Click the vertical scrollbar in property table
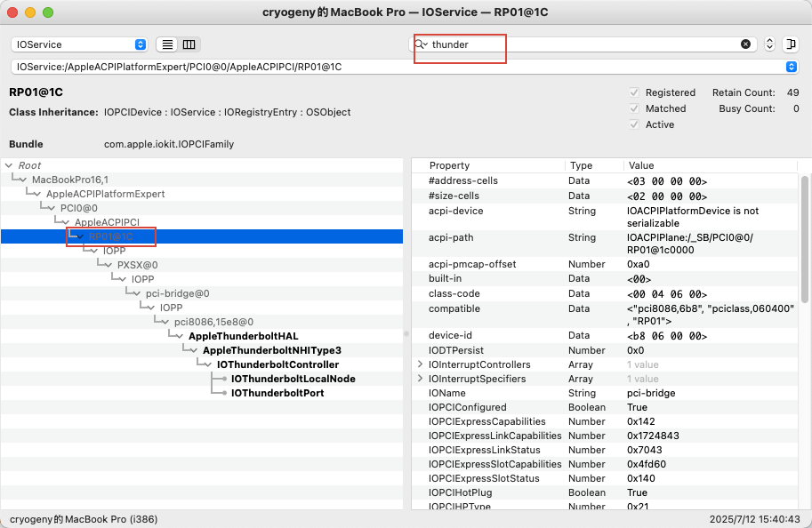Image resolution: width=812 pixels, height=528 pixels. coord(804,239)
